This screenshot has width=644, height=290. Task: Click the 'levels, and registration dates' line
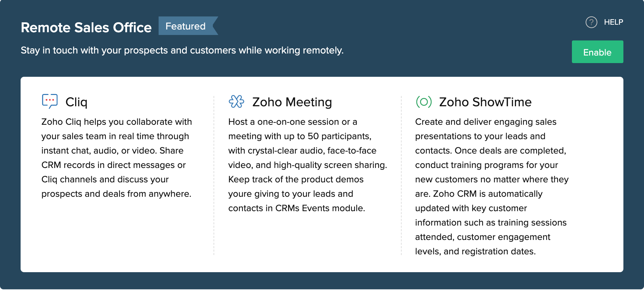click(475, 252)
